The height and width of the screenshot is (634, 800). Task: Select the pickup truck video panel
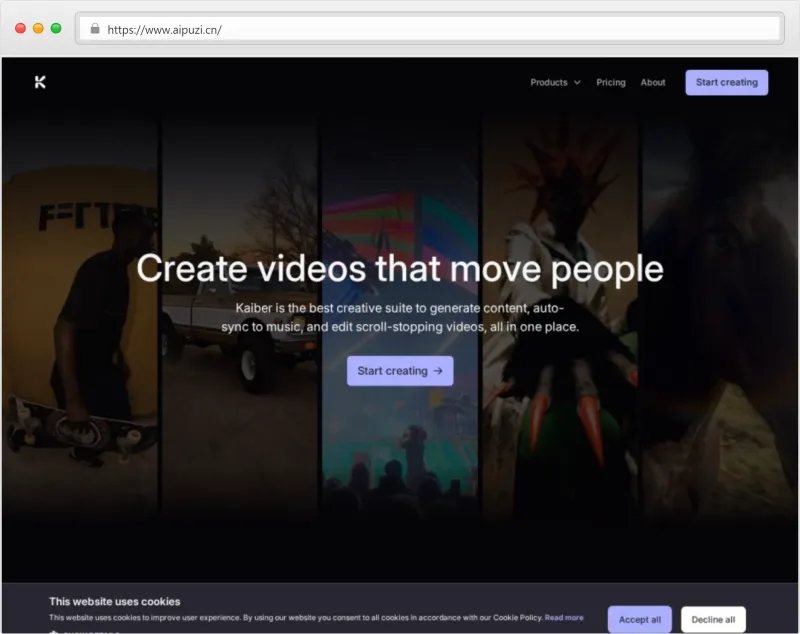tap(240, 316)
